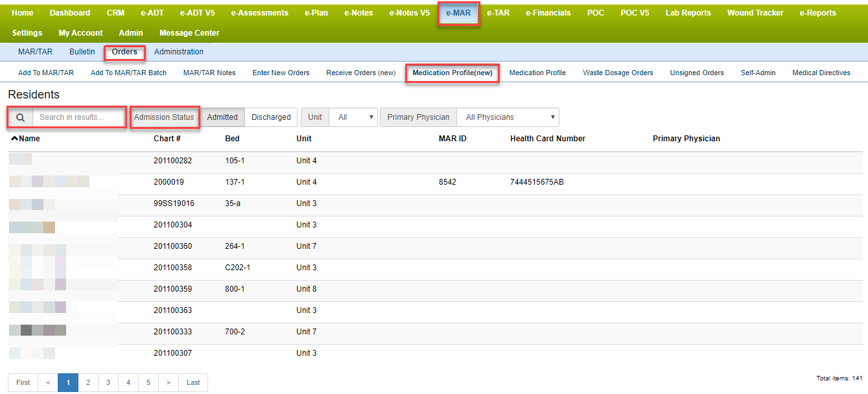The height and width of the screenshot is (394, 868).
Task: Open the Unsigned Orders link
Action: pos(697,73)
